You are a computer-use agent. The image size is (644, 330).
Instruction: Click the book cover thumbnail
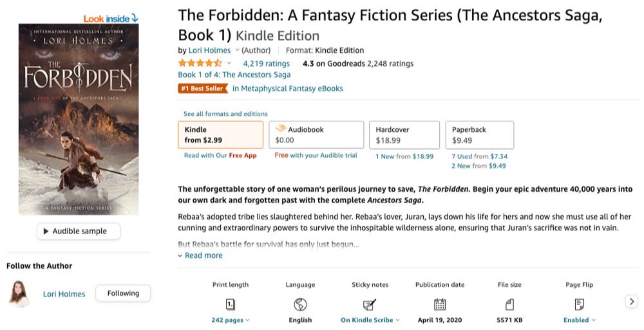(79, 119)
